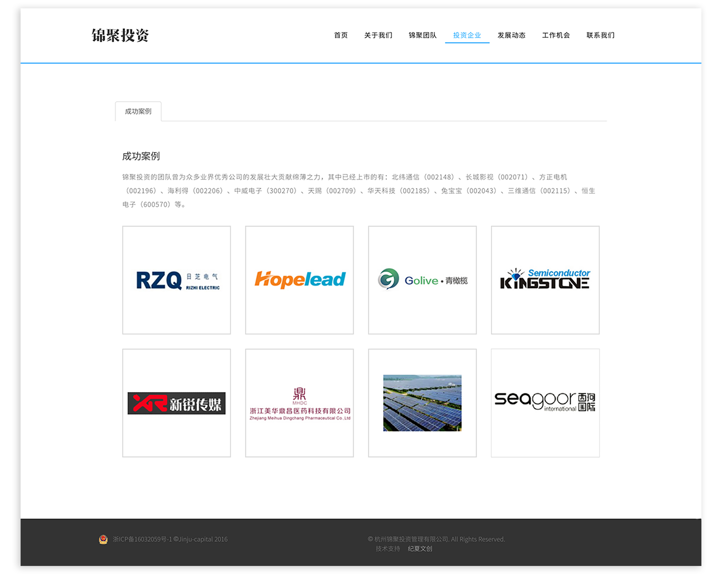This screenshot has width=722, height=588.
Task: Go to 关于我们 page
Action: (x=378, y=35)
